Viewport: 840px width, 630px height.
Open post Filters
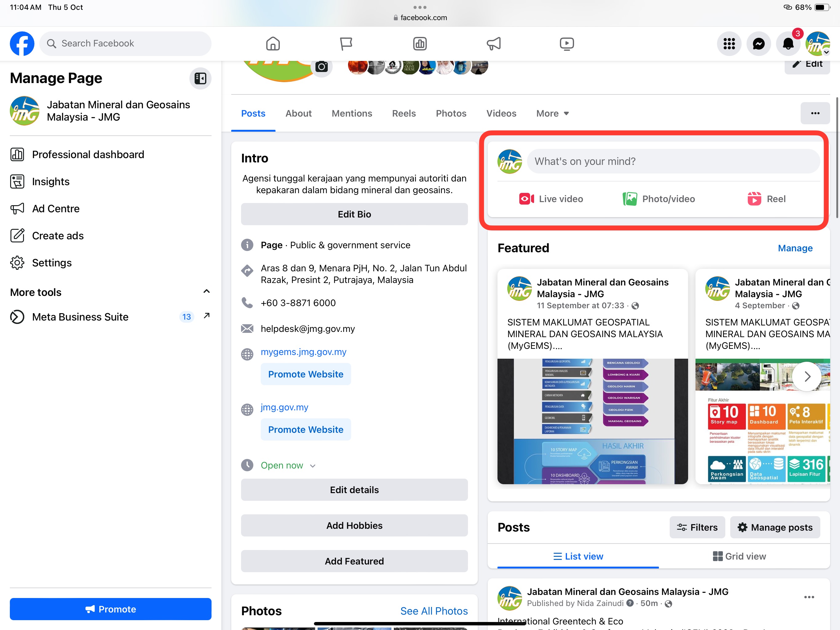pyautogui.click(x=697, y=527)
